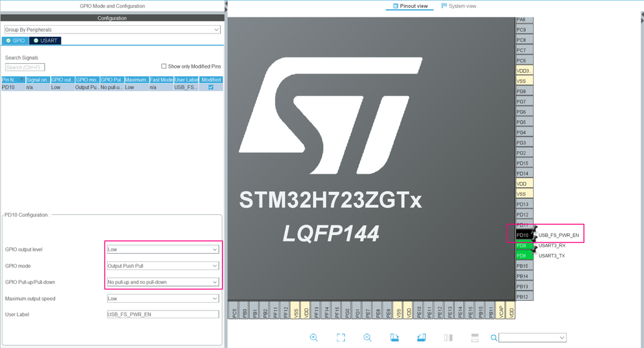This screenshot has width=644, height=348.
Task: Click pin PG2 on the chip
Action: [524, 153]
